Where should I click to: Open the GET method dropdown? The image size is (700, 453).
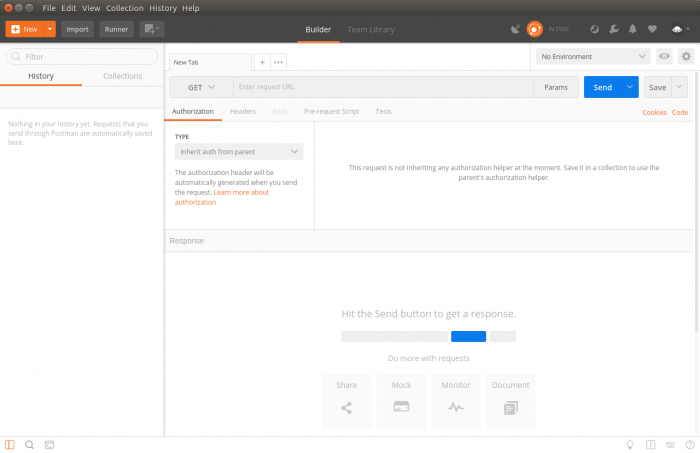201,88
